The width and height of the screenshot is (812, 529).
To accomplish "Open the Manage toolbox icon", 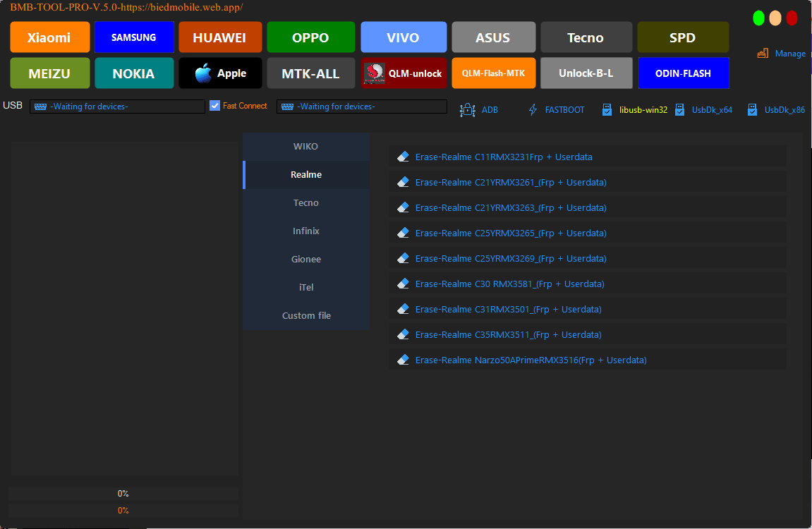I will pos(763,53).
